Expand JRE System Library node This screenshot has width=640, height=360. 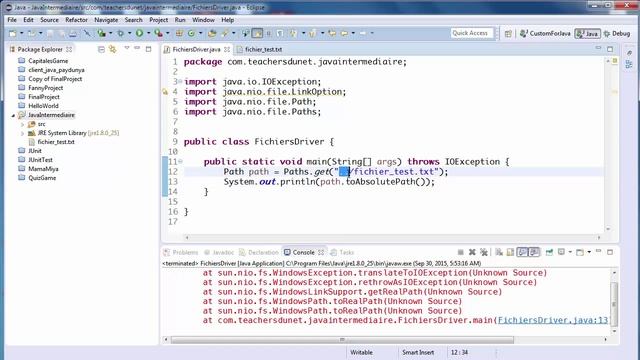(23, 133)
